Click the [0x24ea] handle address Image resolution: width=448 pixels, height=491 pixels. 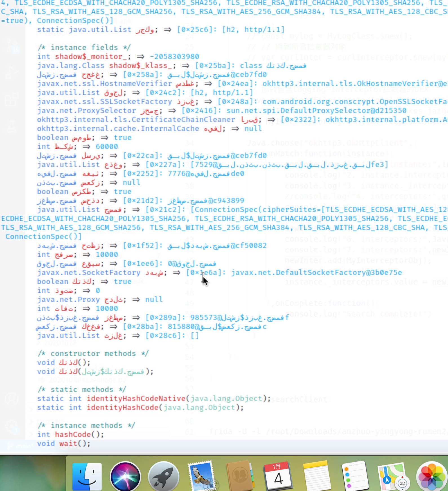238,84
